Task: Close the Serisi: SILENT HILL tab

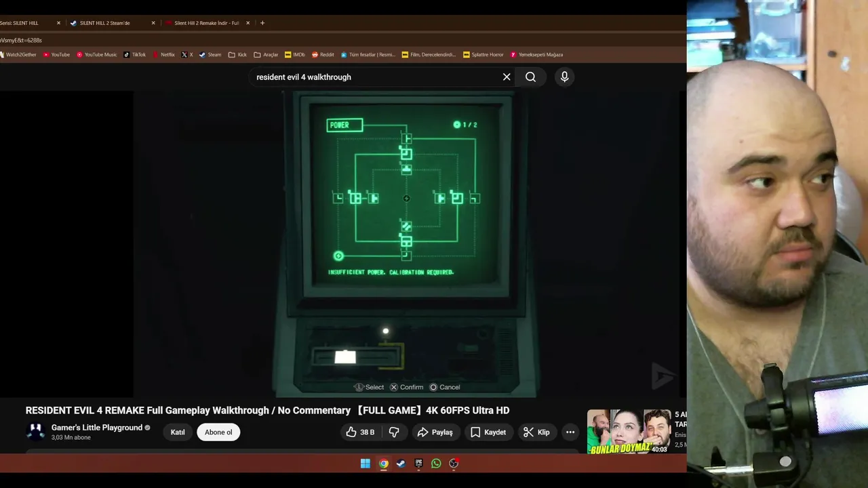Action: pyautogui.click(x=58, y=23)
